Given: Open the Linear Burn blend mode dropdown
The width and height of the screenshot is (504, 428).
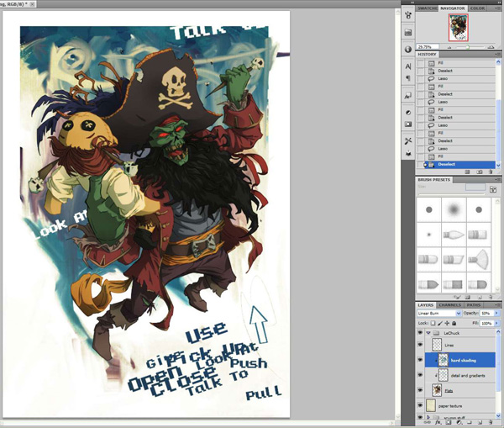Looking at the screenshot, I should 439,313.
